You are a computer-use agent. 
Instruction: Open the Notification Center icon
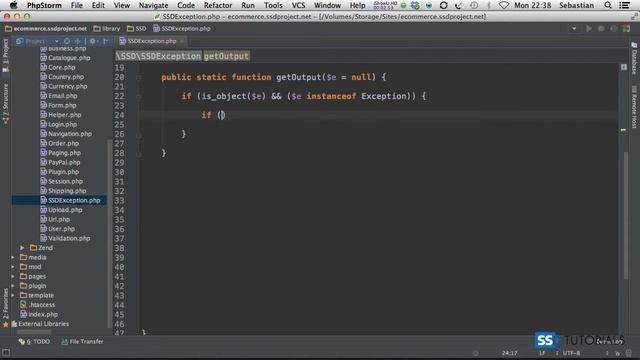pos(624,5)
